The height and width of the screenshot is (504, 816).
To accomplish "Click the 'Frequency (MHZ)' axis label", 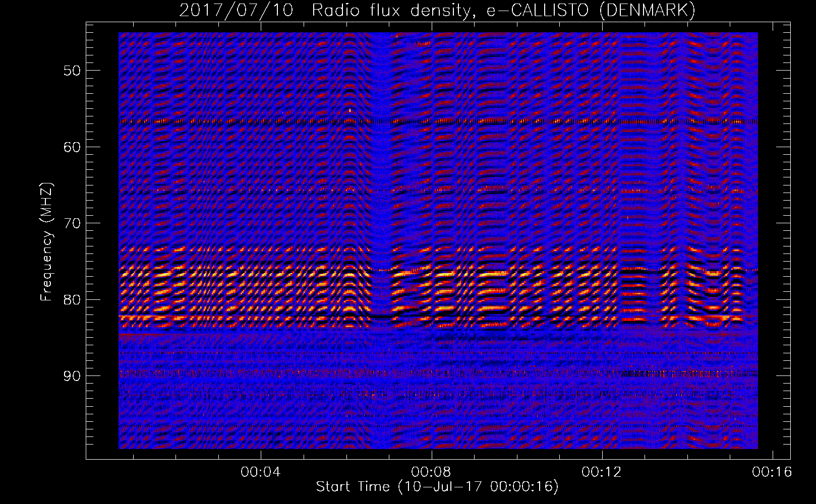I will coord(46,242).
